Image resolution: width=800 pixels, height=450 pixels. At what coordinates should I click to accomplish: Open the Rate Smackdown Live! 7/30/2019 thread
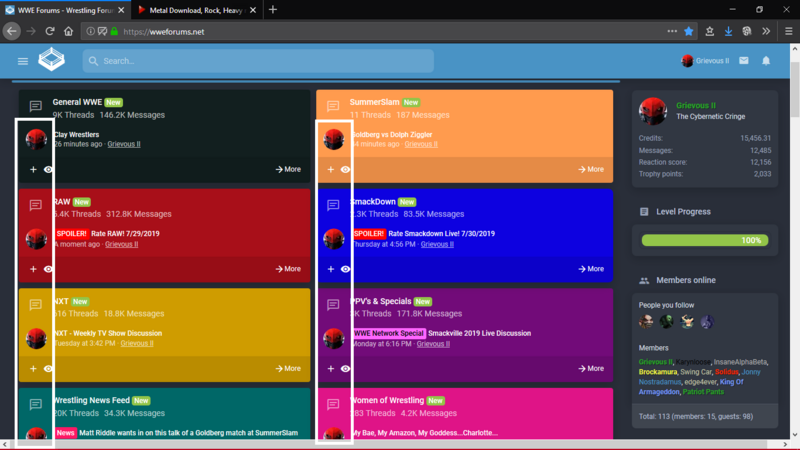click(x=441, y=234)
